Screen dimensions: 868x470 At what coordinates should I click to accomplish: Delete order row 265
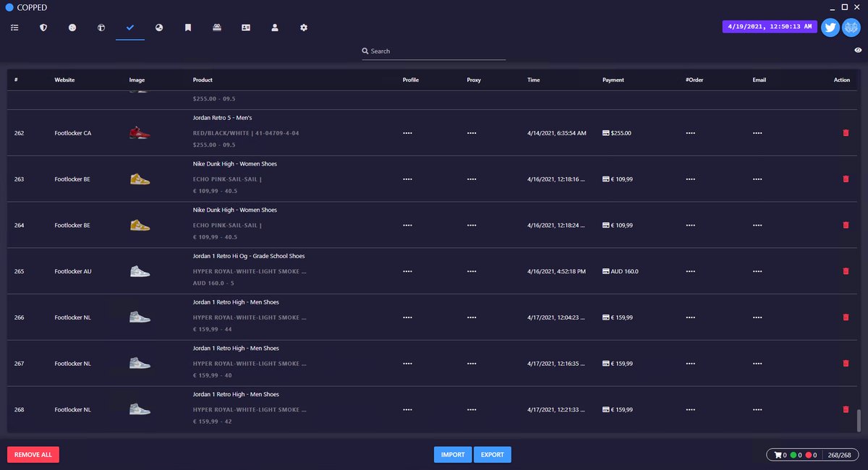846,271
